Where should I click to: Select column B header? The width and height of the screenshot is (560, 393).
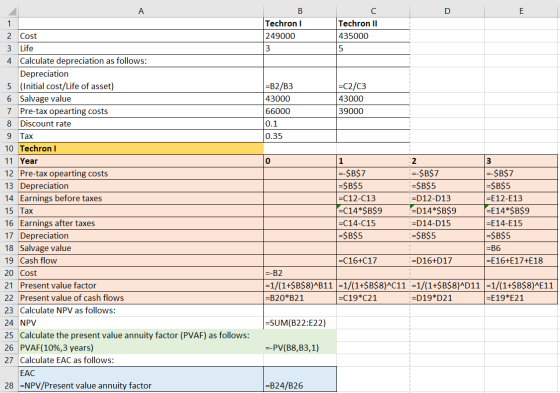[300, 11]
